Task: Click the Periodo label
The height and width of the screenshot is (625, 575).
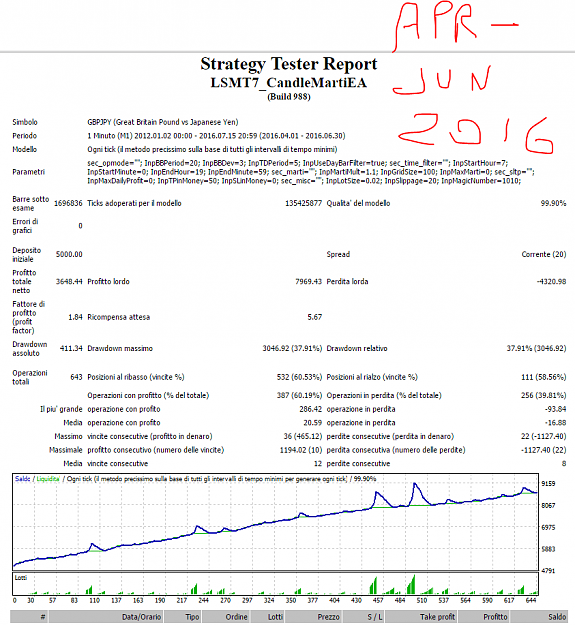Action: point(24,136)
